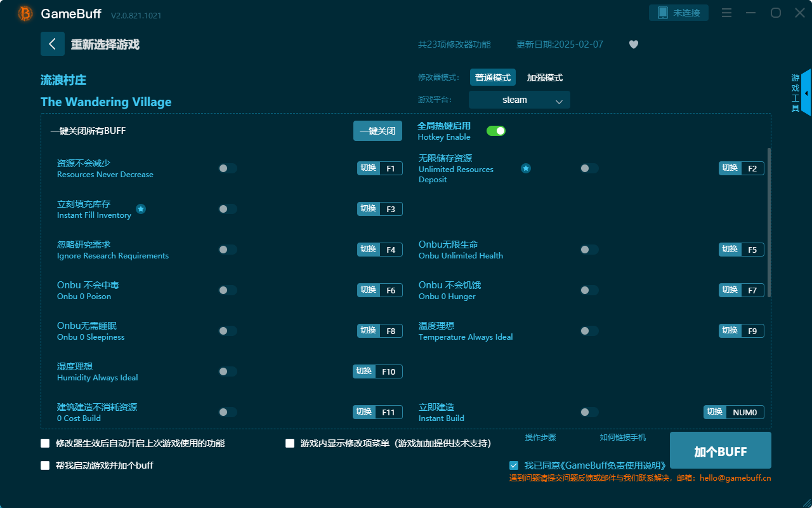Click F4 hotkey switch button
Screen dimensions: 812x508
click(x=380, y=250)
